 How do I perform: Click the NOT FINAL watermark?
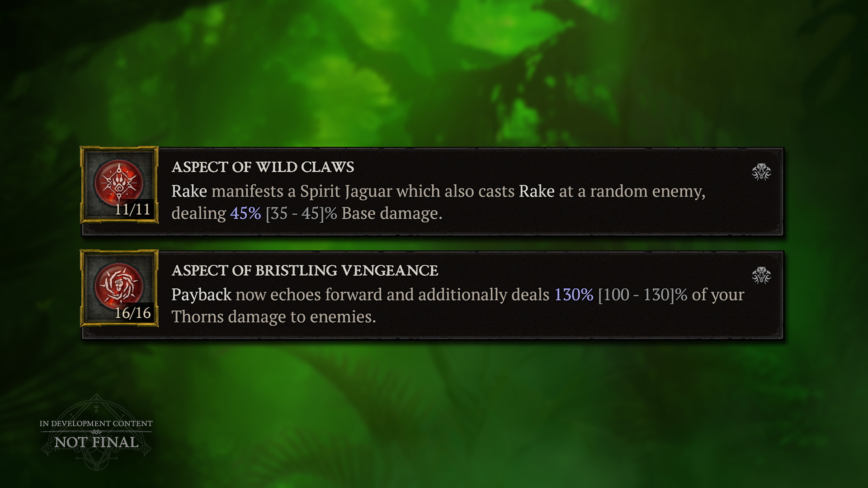96,442
